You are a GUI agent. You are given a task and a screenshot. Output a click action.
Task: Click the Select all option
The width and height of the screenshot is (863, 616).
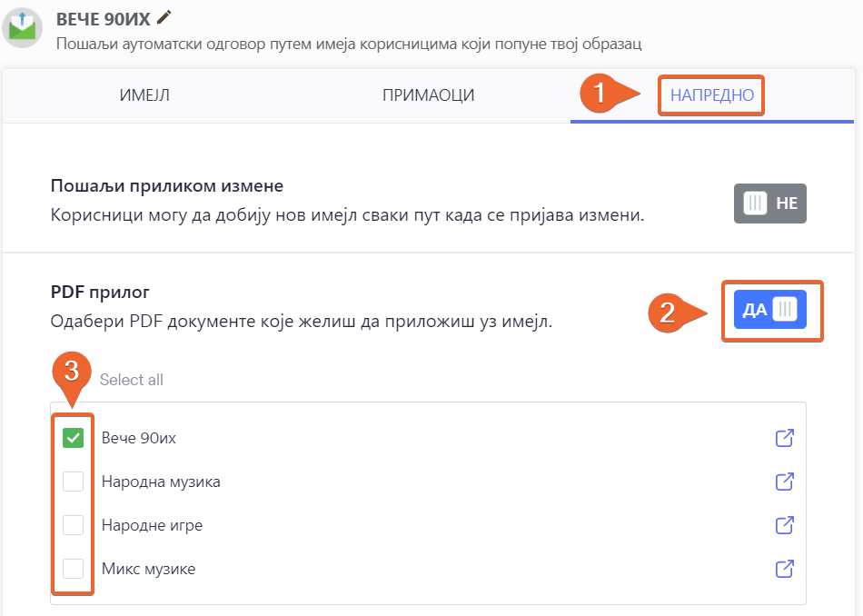click(132, 380)
